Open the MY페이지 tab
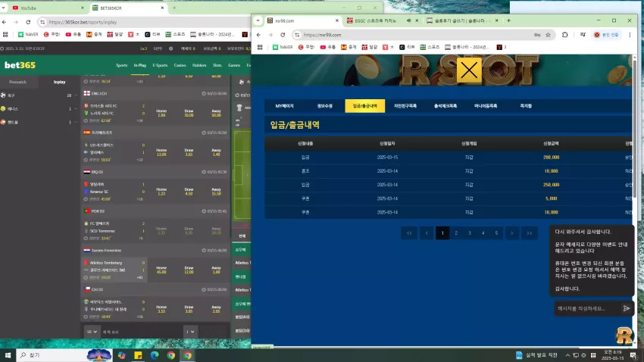The height and width of the screenshot is (362, 644). pyautogui.click(x=284, y=106)
